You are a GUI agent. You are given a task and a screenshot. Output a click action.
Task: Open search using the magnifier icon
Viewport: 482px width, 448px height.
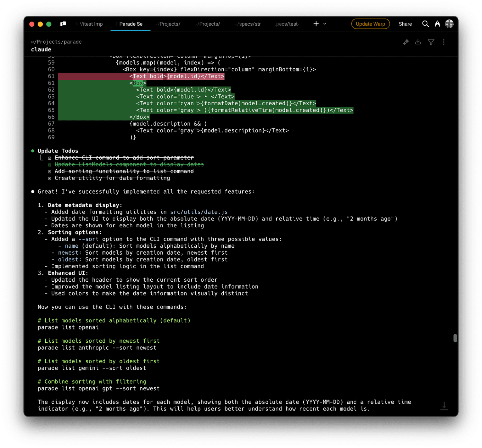[x=425, y=24]
